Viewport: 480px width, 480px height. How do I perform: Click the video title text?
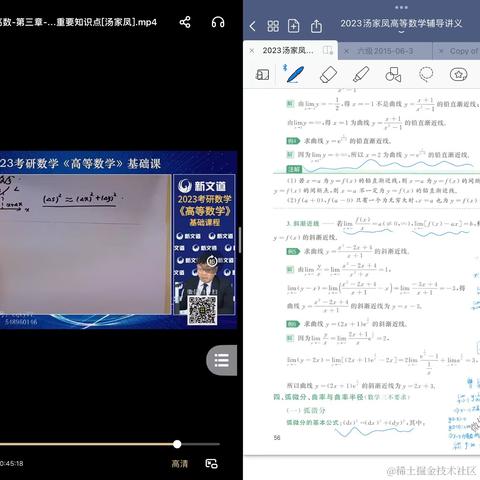[78, 22]
